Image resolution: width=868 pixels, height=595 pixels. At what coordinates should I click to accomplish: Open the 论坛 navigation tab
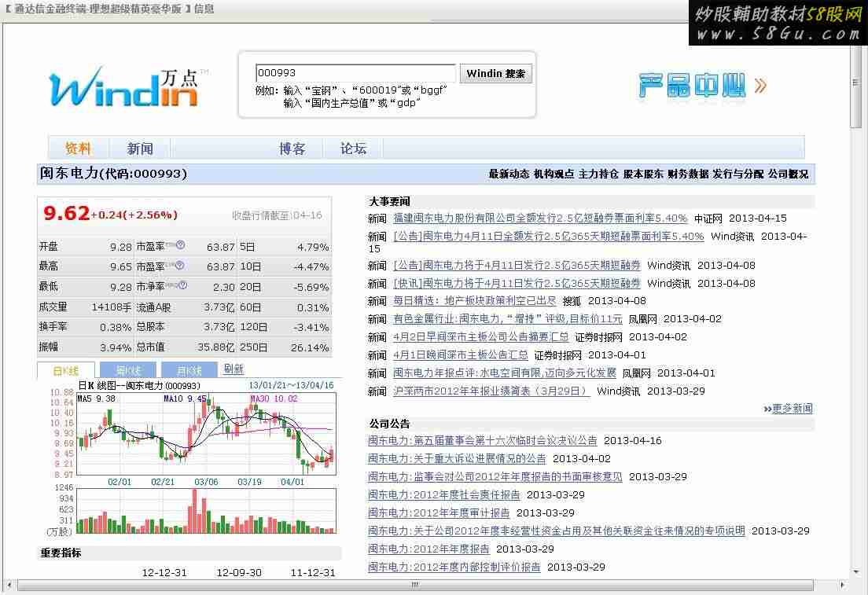point(353,149)
